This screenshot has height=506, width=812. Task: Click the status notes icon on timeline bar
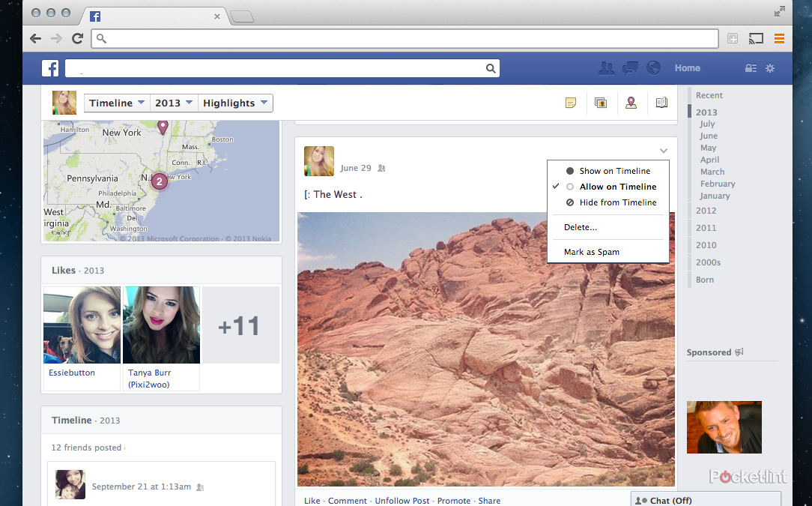click(x=571, y=103)
